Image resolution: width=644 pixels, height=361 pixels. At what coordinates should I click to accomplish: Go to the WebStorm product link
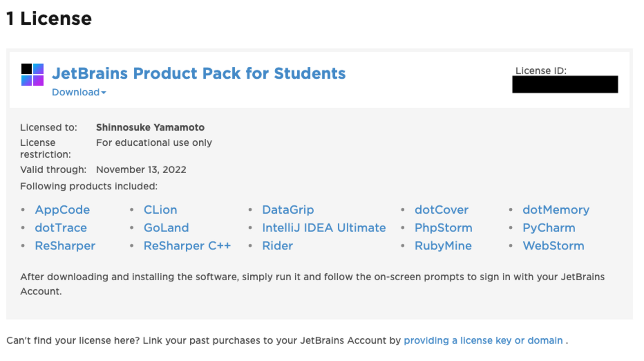click(553, 245)
